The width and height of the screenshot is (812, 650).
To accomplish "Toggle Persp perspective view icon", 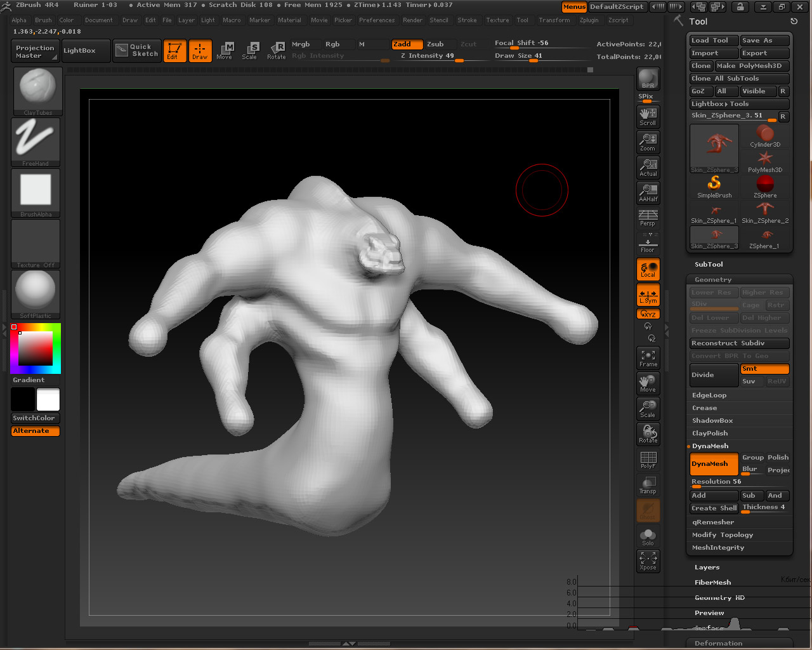I will (648, 218).
